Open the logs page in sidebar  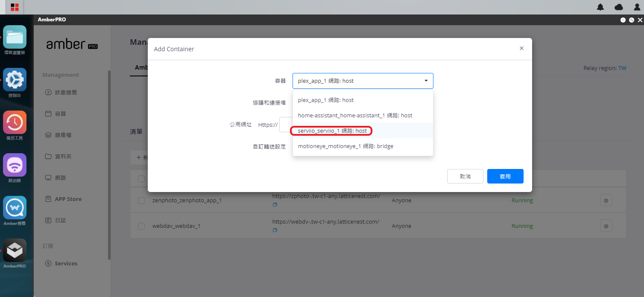[x=56, y=220]
